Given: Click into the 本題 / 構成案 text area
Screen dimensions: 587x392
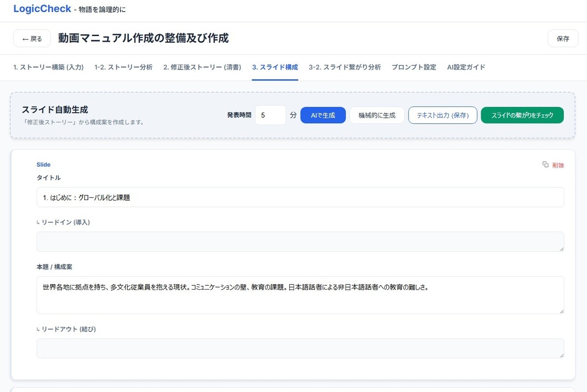Looking at the screenshot, I should [300, 295].
